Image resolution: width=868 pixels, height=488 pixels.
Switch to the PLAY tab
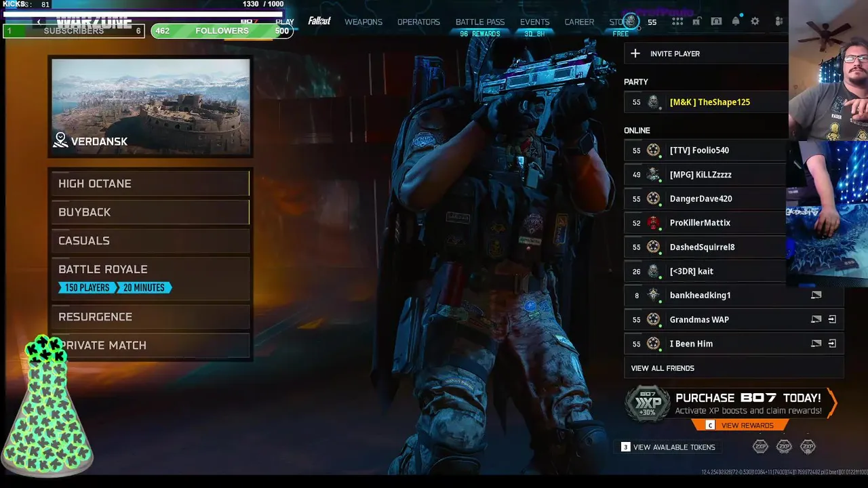pos(285,22)
